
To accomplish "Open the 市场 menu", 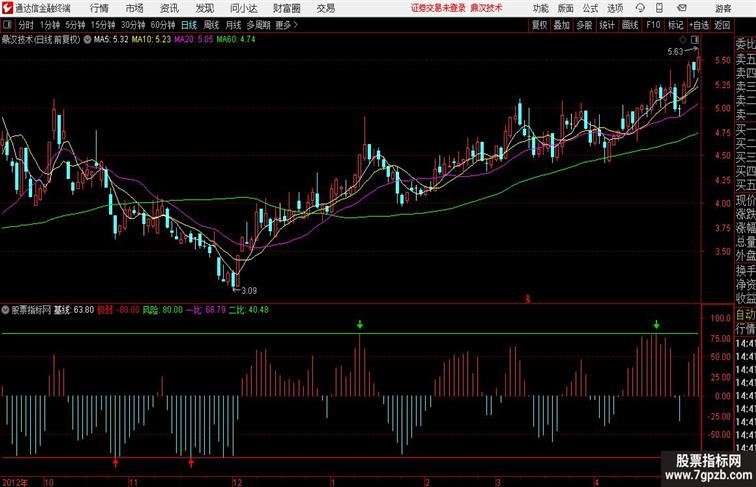I will point(135,8).
